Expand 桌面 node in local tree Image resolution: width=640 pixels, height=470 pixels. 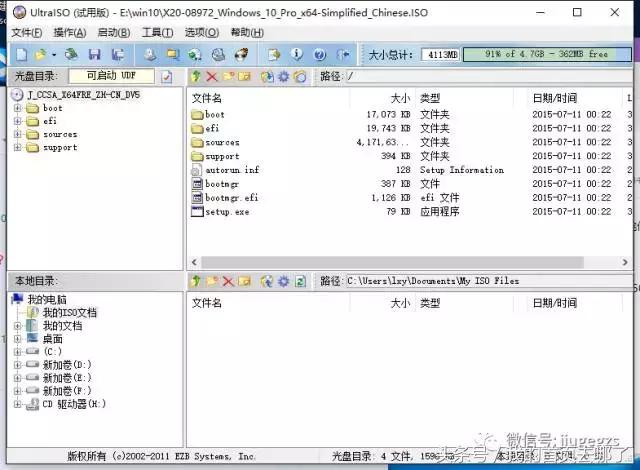tap(18, 339)
